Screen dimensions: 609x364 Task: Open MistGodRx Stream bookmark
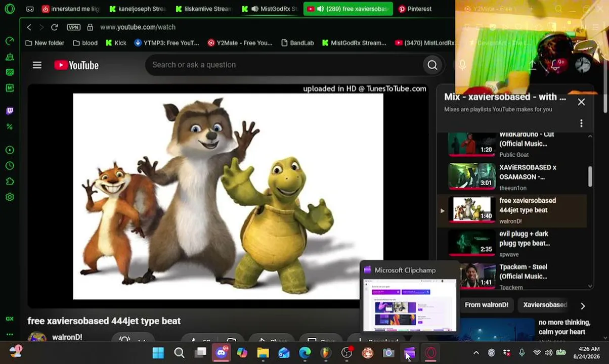[354, 43]
